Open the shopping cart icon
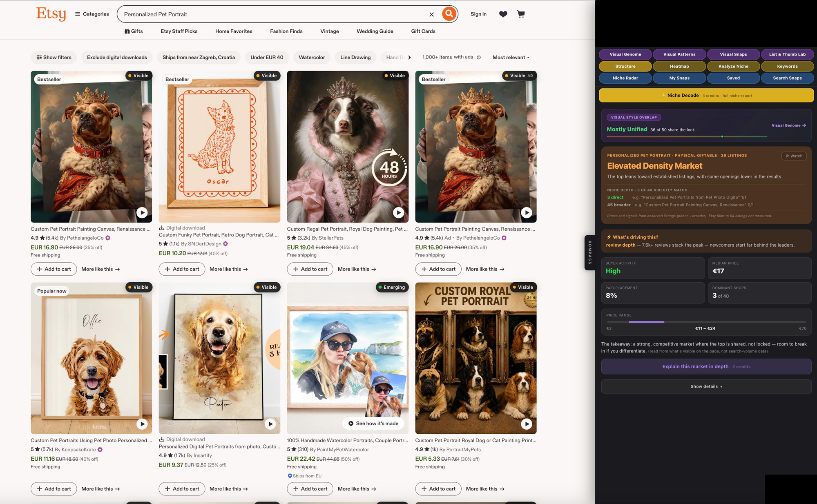 coord(521,14)
